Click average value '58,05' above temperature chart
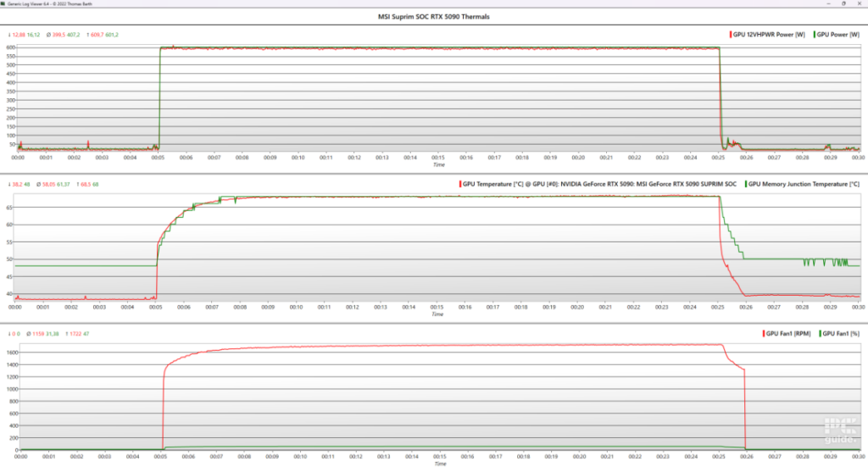The height and width of the screenshot is (472, 868). pos(48,184)
